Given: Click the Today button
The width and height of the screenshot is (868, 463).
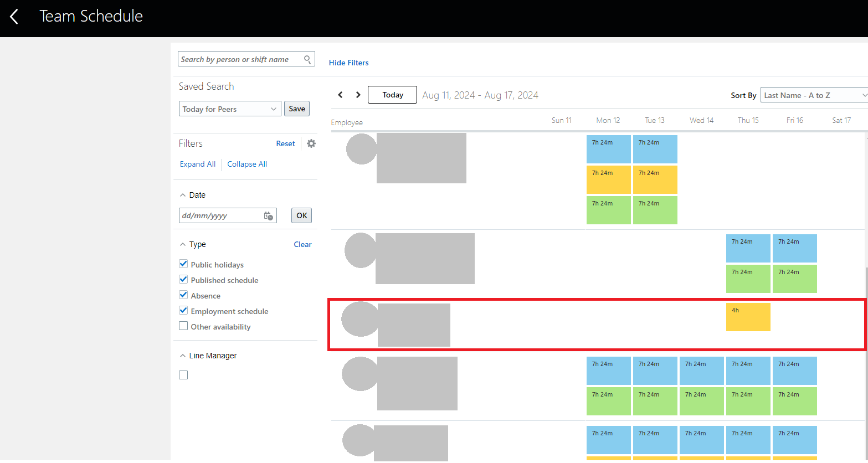Looking at the screenshot, I should [393, 95].
